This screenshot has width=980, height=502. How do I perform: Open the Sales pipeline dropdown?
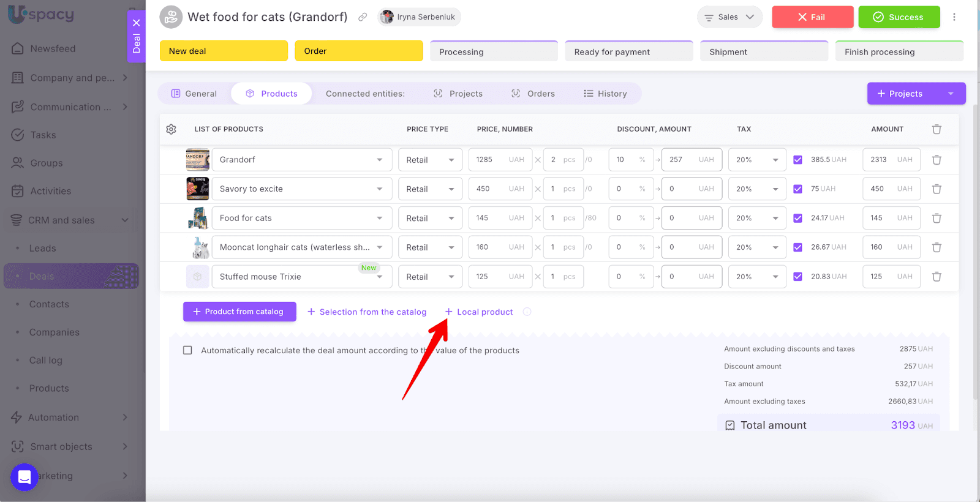tap(729, 17)
